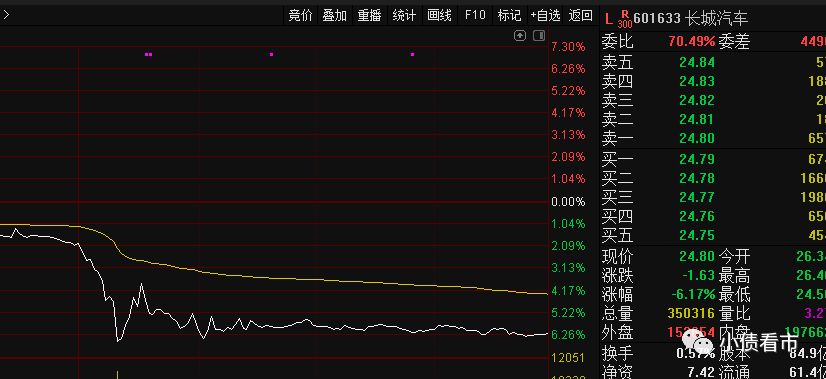826x379 pixels.
Task: Open the F10 company info
Action: pyautogui.click(x=475, y=15)
